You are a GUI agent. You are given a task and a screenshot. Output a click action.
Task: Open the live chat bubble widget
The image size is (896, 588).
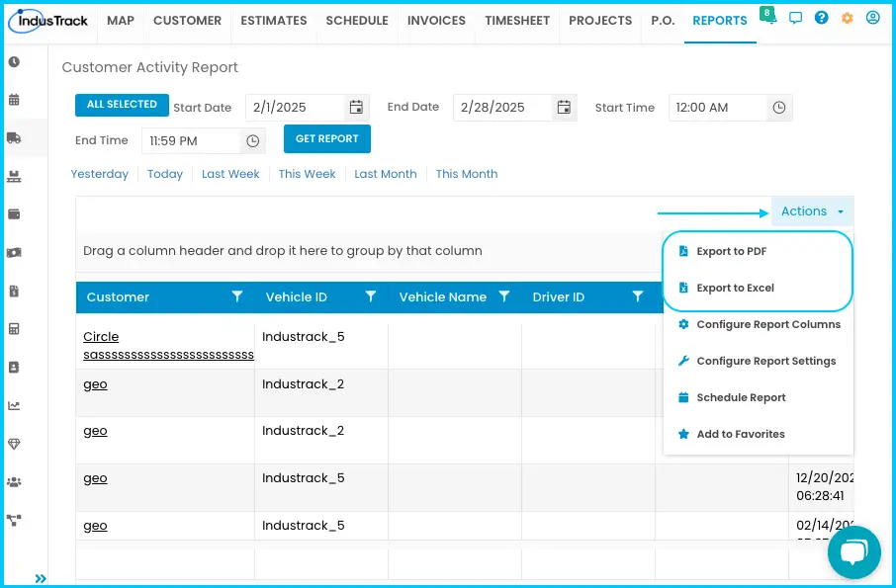click(x=854, y=552)
